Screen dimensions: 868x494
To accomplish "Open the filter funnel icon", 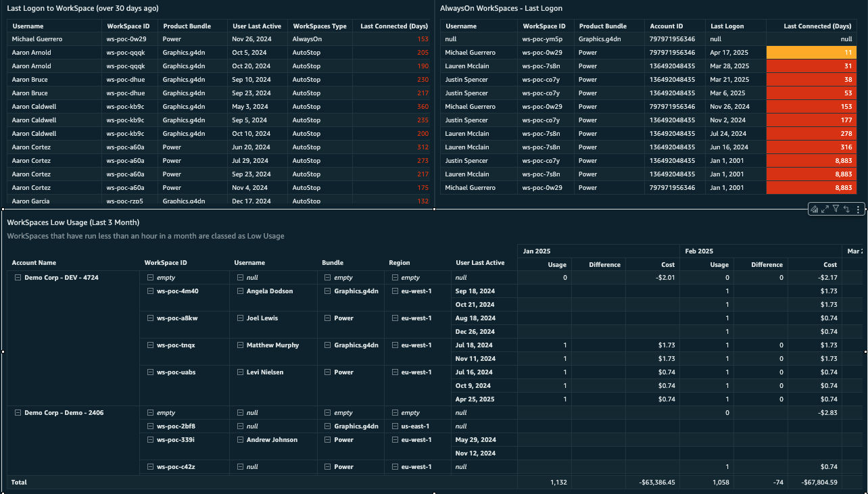I will [x=836, y=209].
